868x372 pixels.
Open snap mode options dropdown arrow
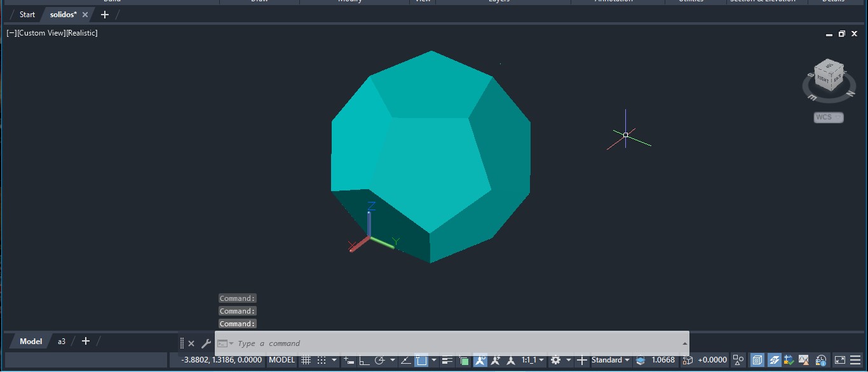334,360
